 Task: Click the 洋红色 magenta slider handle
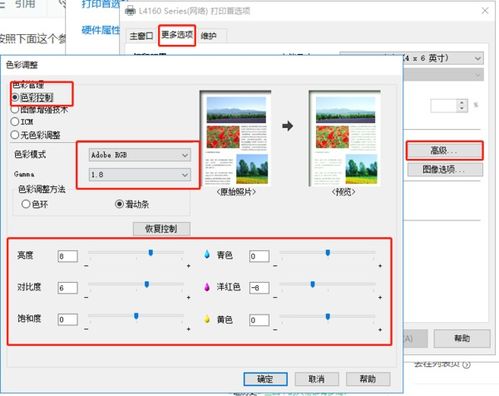pos(313,284)
